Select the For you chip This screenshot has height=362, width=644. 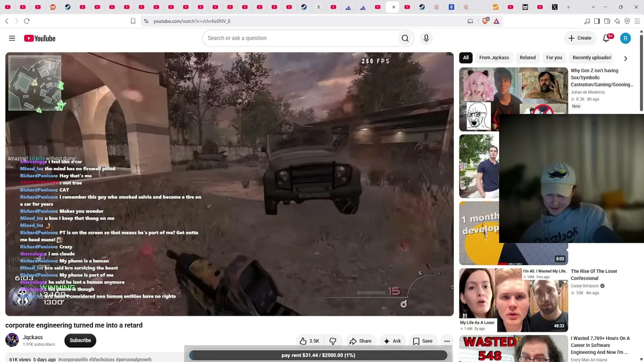click(x=554, y=58)
